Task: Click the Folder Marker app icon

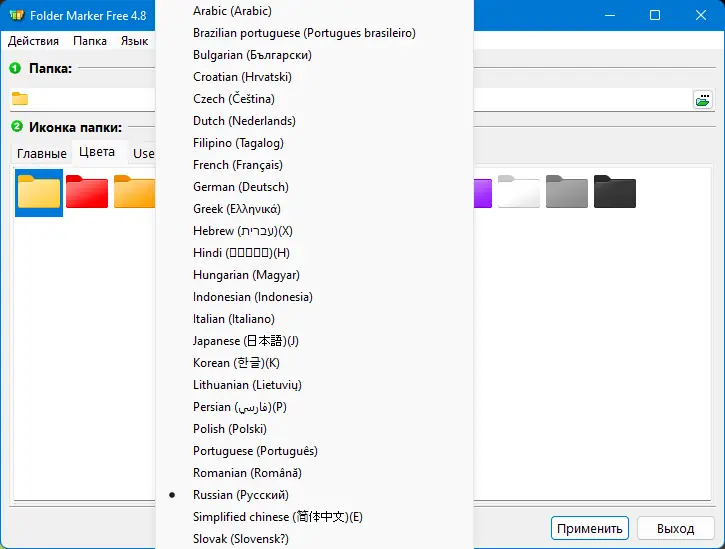Action: (17, 15)
